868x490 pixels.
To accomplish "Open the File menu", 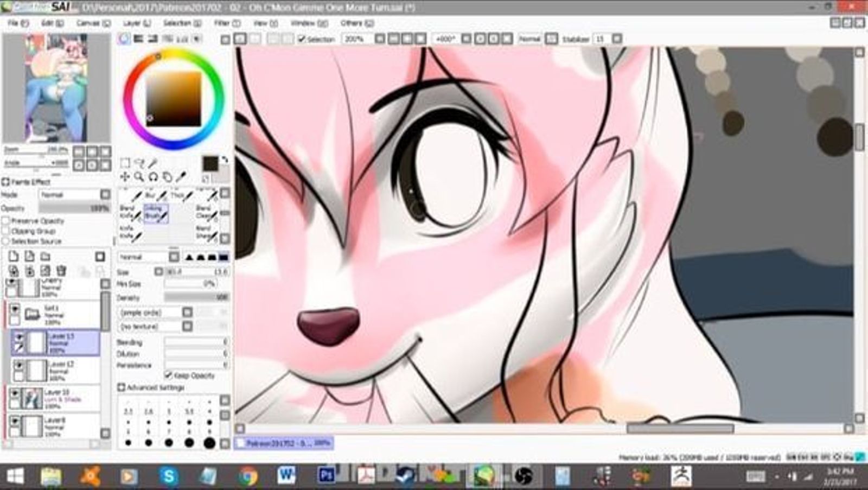I will coord(18,23).
